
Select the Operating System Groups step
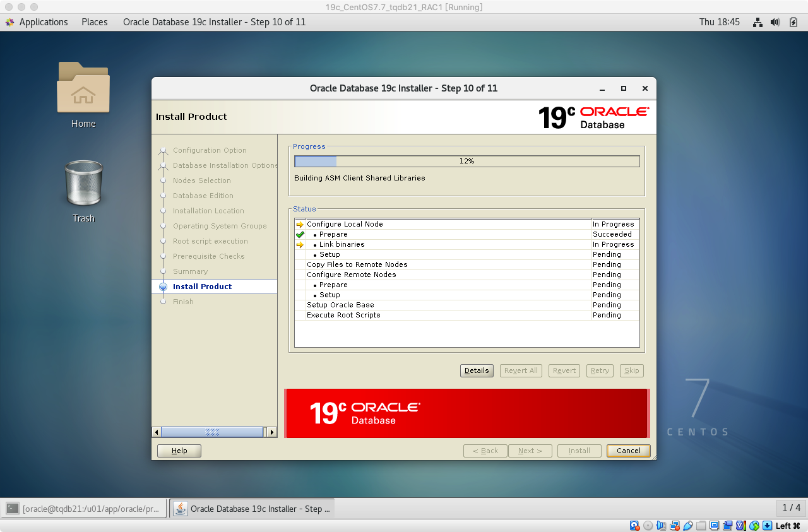click(x=220, y=226)
